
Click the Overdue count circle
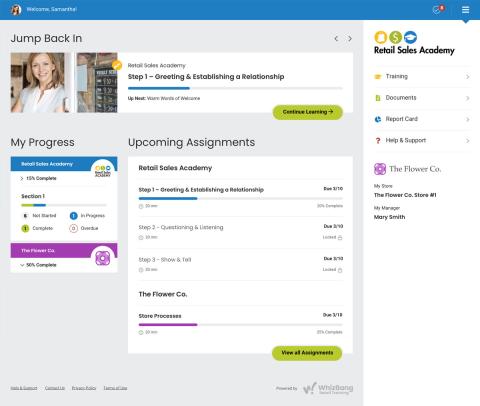(x=73, y=228)
